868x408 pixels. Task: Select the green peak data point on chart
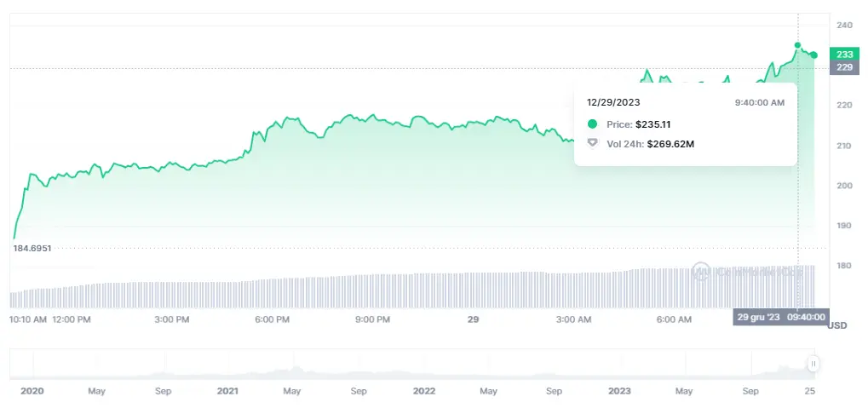click(x=797, y=45)
